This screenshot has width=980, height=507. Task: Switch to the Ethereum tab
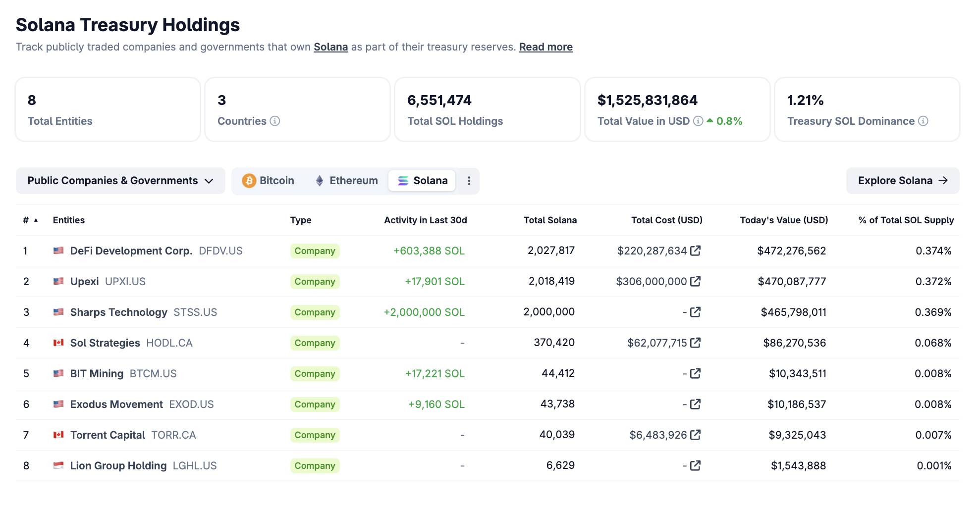346,181
